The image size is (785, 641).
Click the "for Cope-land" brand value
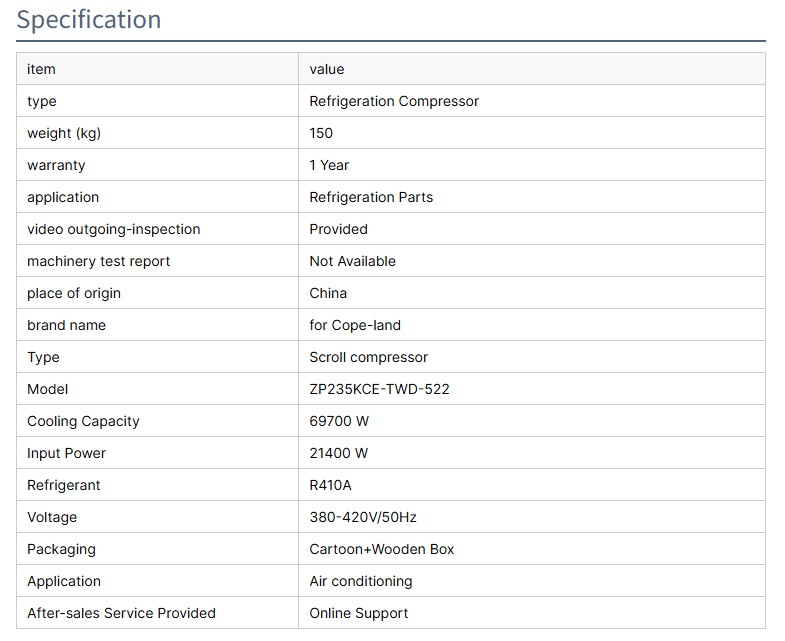tap(355, 325)
